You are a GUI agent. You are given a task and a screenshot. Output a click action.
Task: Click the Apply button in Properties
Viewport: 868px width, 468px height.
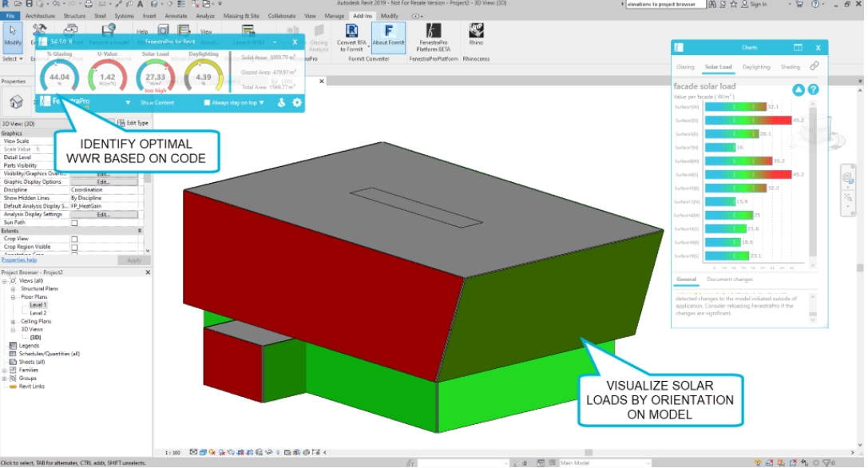(x=134, y=260)
